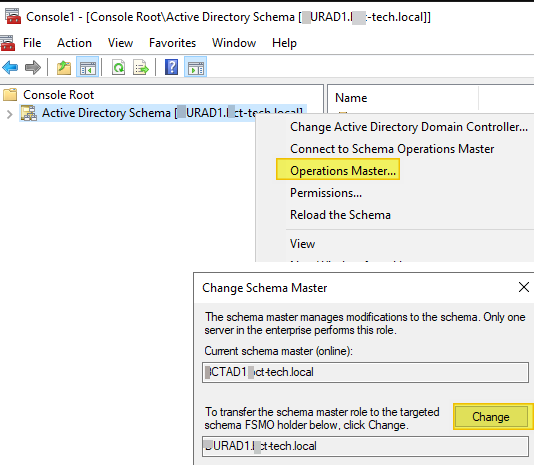Click the MMC icon beside the File menu
The width and height of the screenshot is (534, 465).
pos(7,43)
